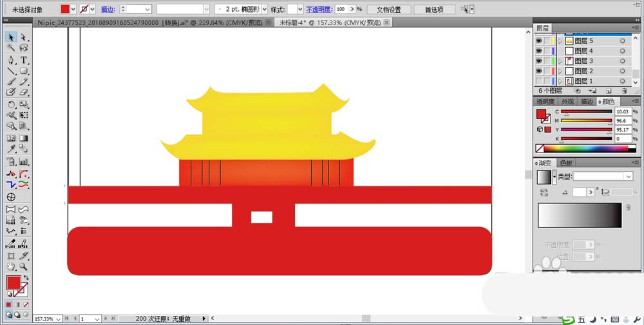The image size is (644, 325).
Task: Select the Pencil tool
Action: coord(24,82)
